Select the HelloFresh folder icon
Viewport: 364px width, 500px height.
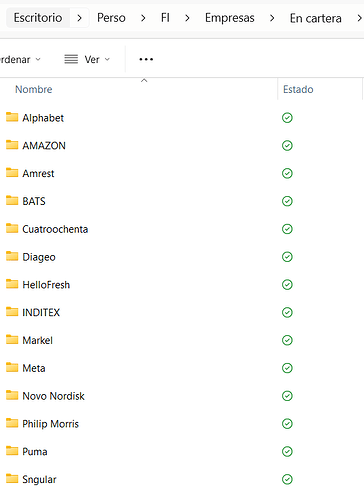tap(12, 284)
